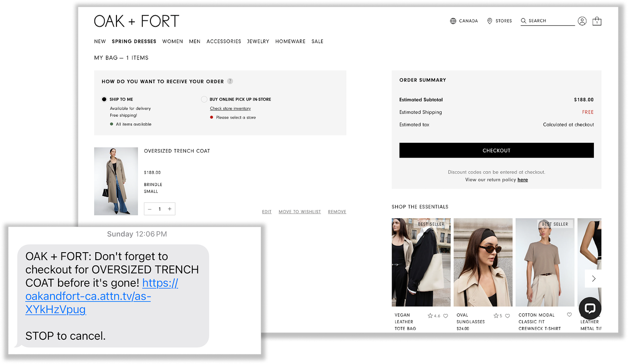Image resolution: width=628 pixels, height=364 pixels.
Task: Open the Jewelry menu
Action: point(258,42)
